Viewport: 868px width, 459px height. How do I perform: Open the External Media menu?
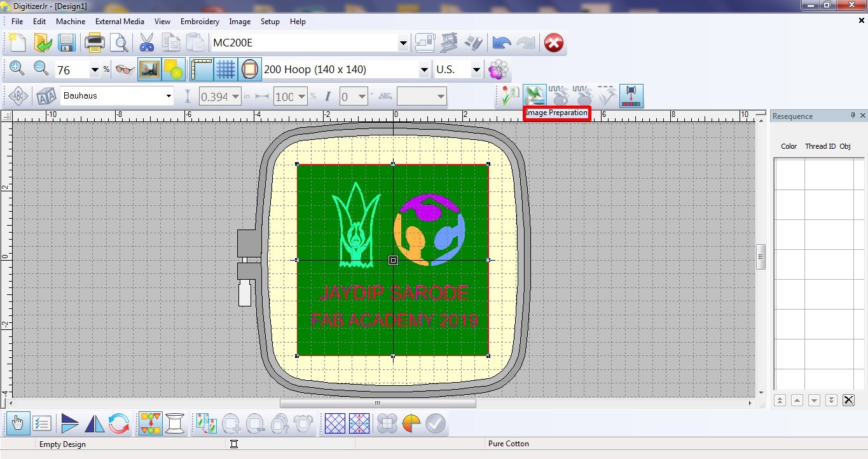pos(120,21)
